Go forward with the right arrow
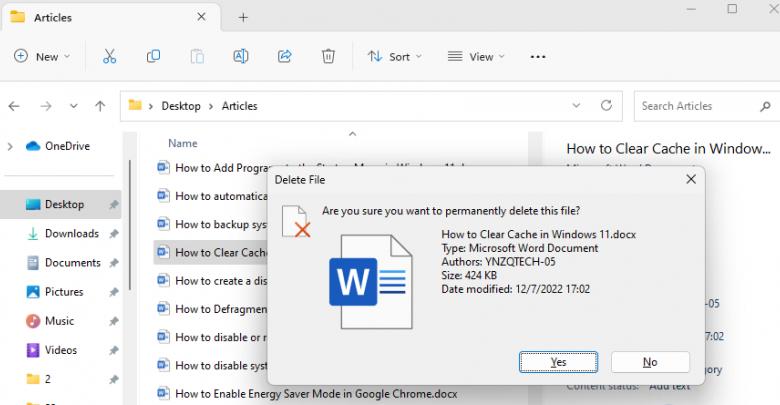Image resolution: width=780 pixels, height=405 pixels. (x=46, y=106)
